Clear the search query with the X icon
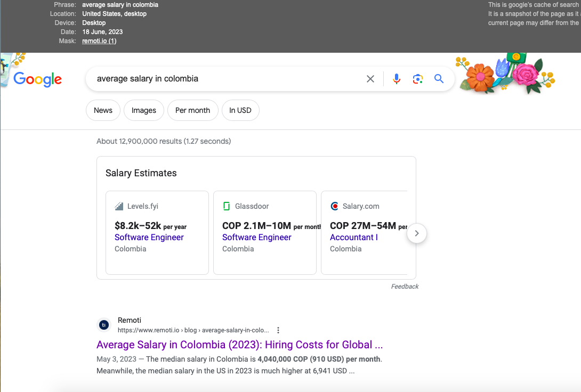Screen dimensions: 581x392 (x=370, y=79)
